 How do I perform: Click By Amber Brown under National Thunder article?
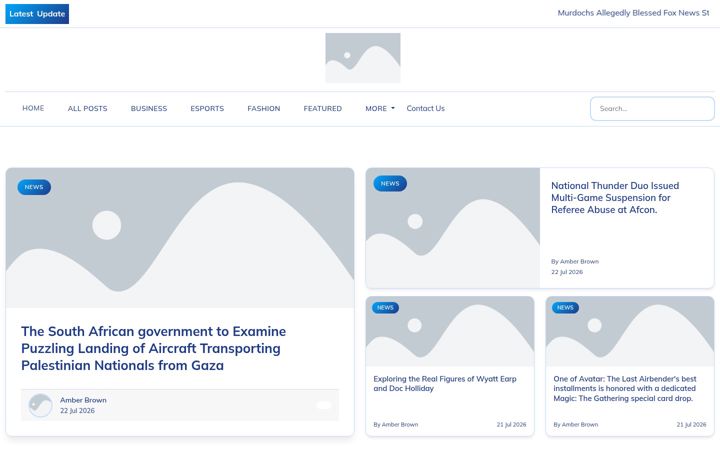(x=575, y=262)
